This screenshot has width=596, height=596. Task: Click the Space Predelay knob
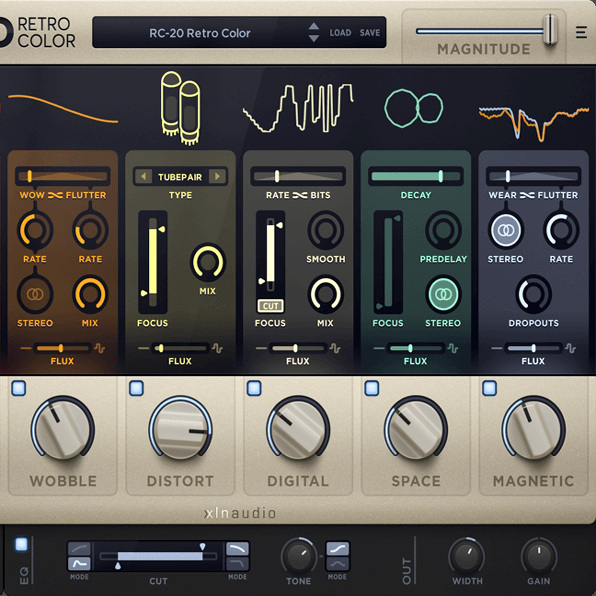coord(443,230)
